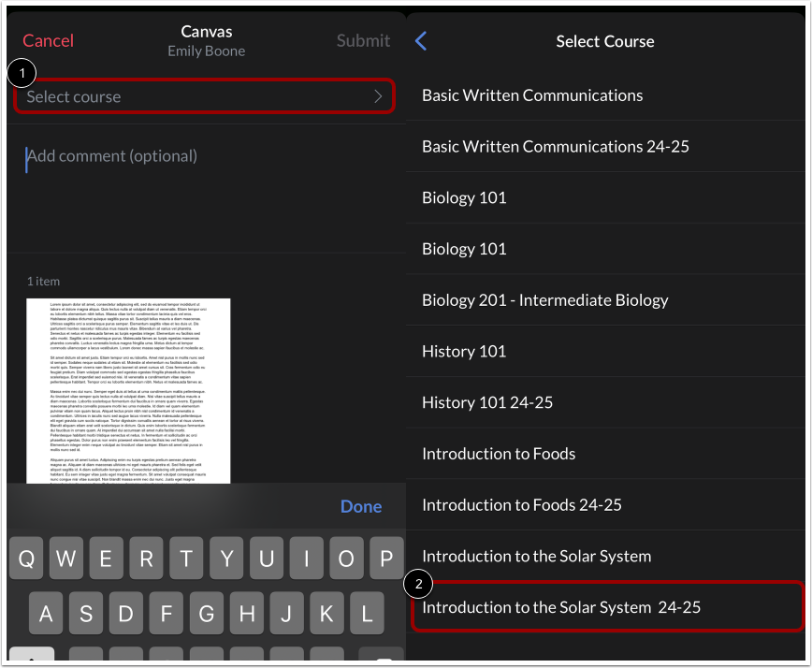The image size is (812, 668).
Task: Tap the Y key on keyboard
Action: 226,559
